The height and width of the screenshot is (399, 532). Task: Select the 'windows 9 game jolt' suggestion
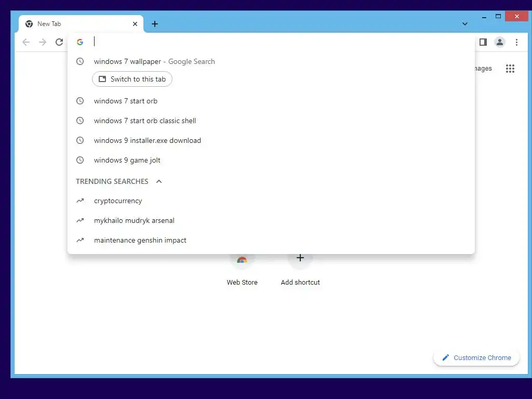(x=271, y=160)
